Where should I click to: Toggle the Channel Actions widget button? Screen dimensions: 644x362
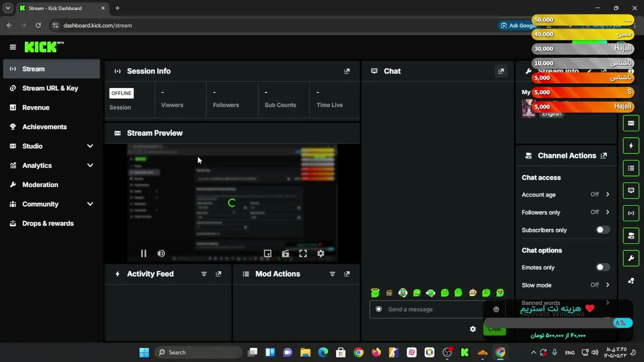pyautogui.click(x=631, y=236)
